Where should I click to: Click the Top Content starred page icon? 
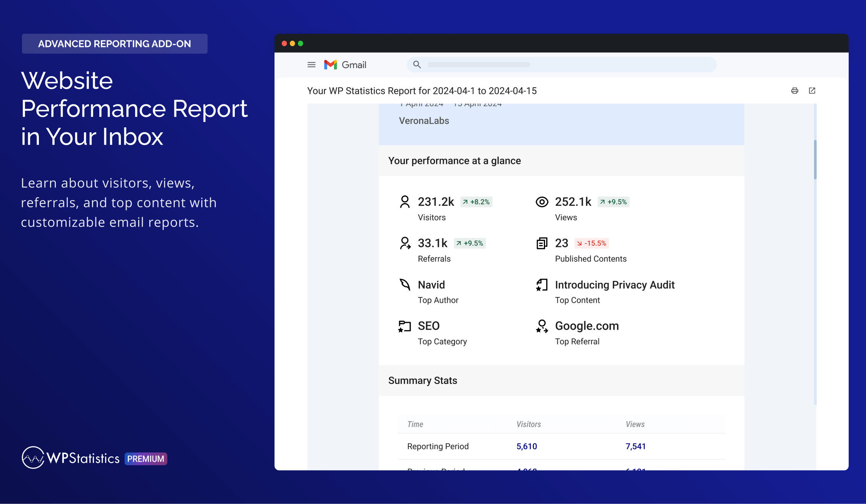[x=542, y=285]
